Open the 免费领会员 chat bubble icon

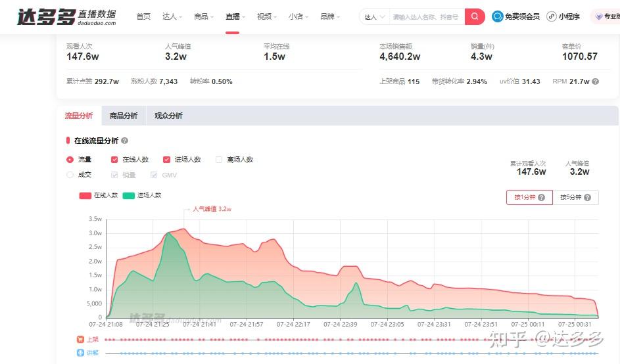tap(498, 16)
